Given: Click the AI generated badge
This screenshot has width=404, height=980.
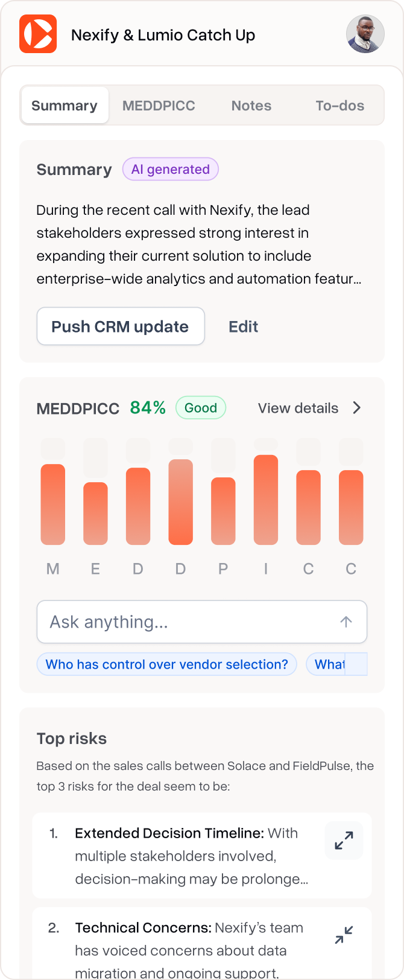Looking at the screenshot, I should pos(171,170).
